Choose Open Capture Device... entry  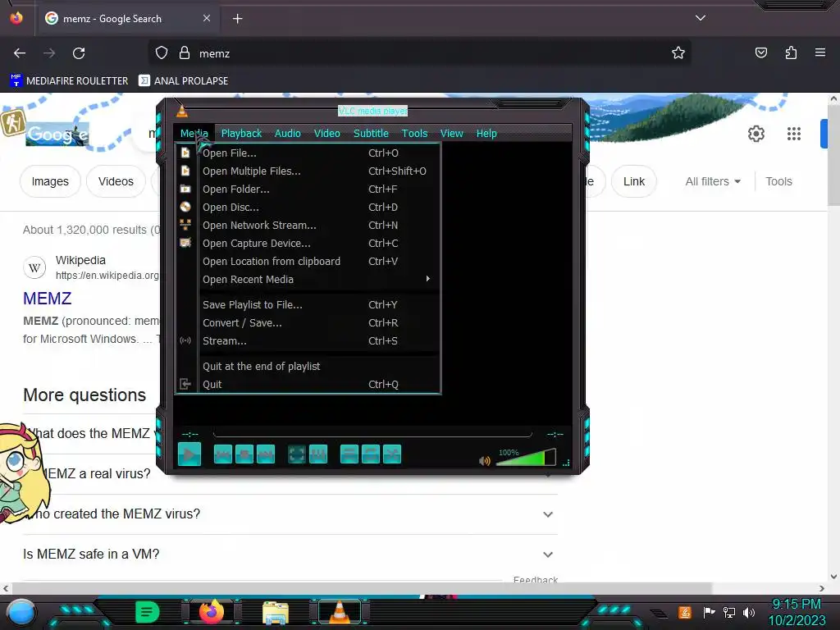308,243
